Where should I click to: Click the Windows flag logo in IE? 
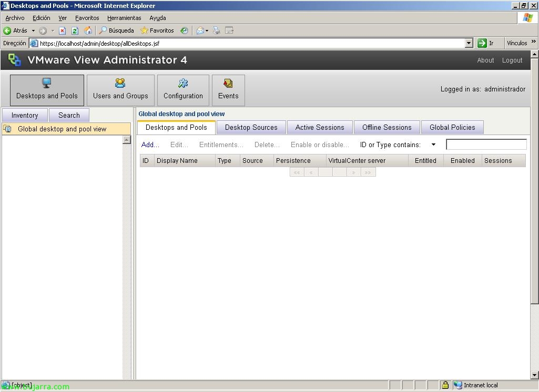tap(527, 18)
